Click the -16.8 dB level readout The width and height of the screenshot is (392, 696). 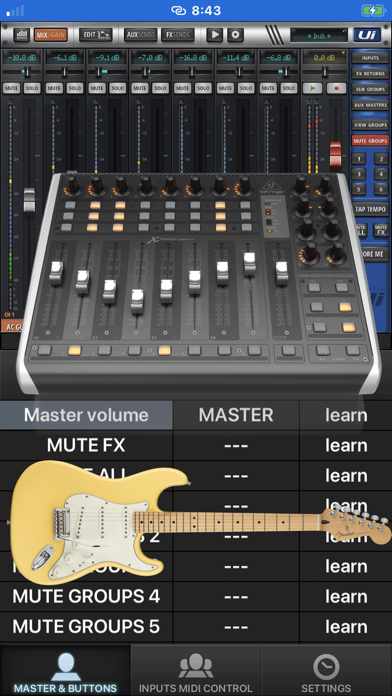193,57
